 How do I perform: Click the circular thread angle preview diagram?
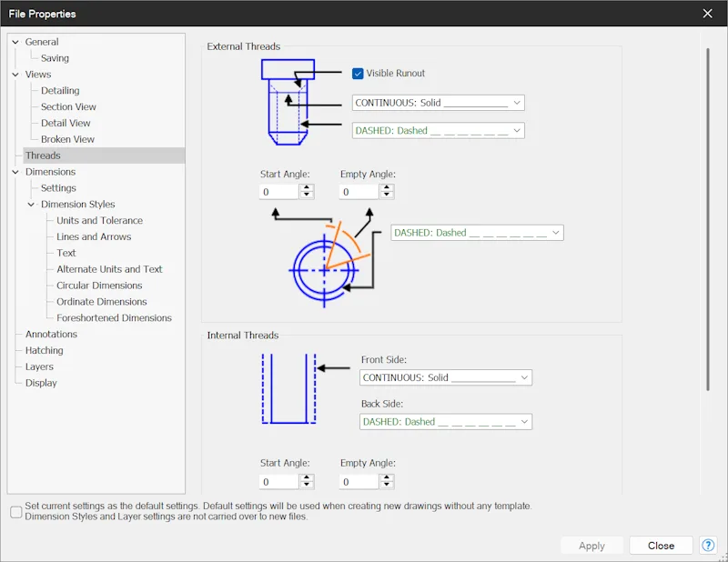[325, 259]
